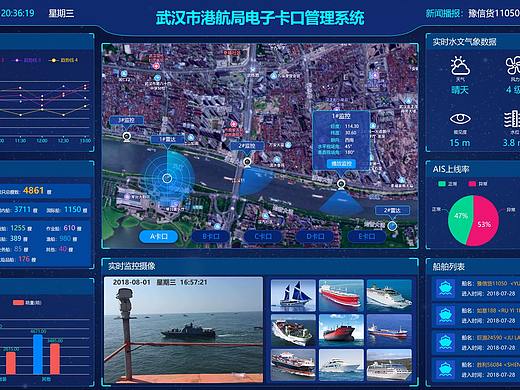The width and height of the screenshot is (520, 390).
Task: Click the 1255 ship count value
Action: [18, 228]
